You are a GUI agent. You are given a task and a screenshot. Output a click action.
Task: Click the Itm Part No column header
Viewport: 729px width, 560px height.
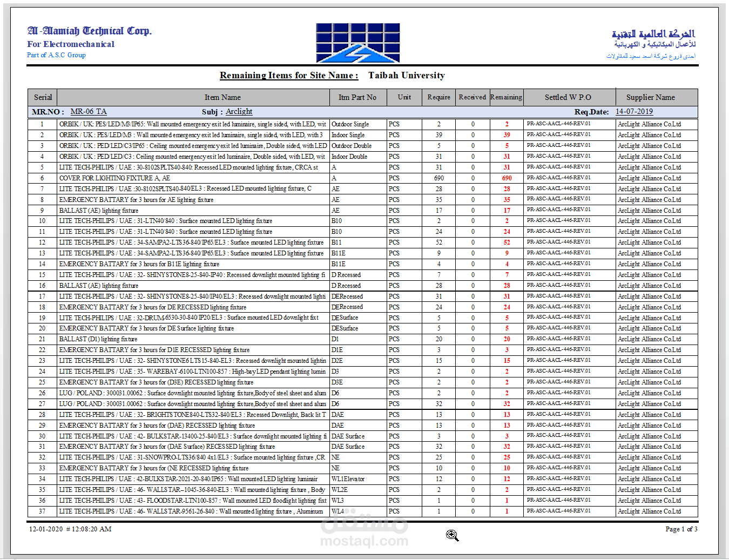(357, 97)
